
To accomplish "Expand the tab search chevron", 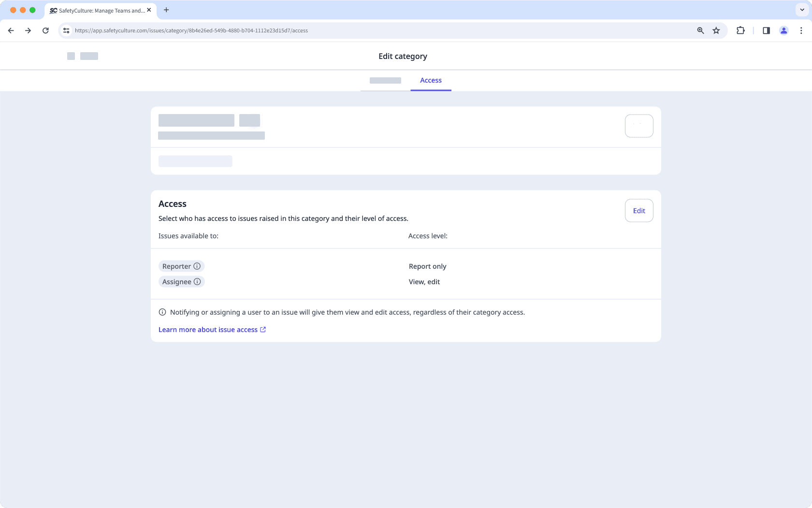I will [801, 10].
